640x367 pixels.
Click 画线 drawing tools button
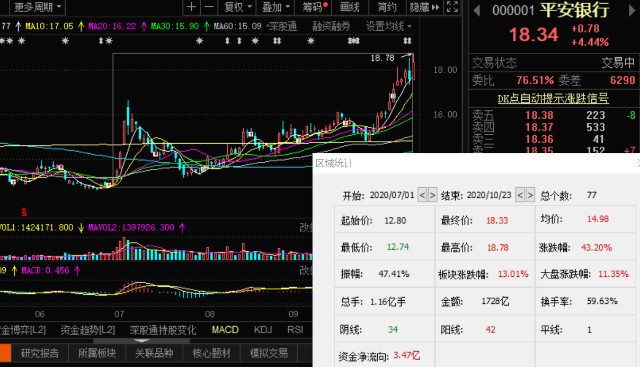(350, 7)
